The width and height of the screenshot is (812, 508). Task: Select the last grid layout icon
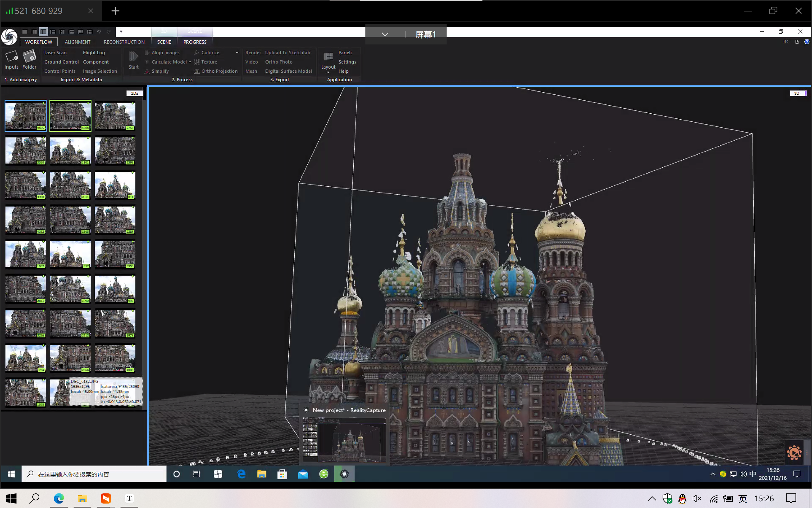point(89,31)
